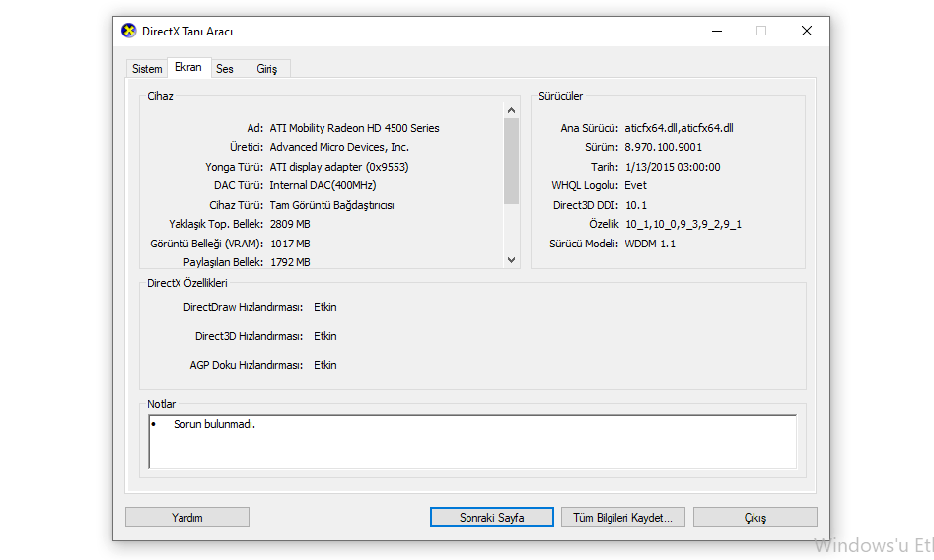Click the Direct3D DDI value 10.1
Image resolution: width=934 pixels, height=560 pixels.
635,205
